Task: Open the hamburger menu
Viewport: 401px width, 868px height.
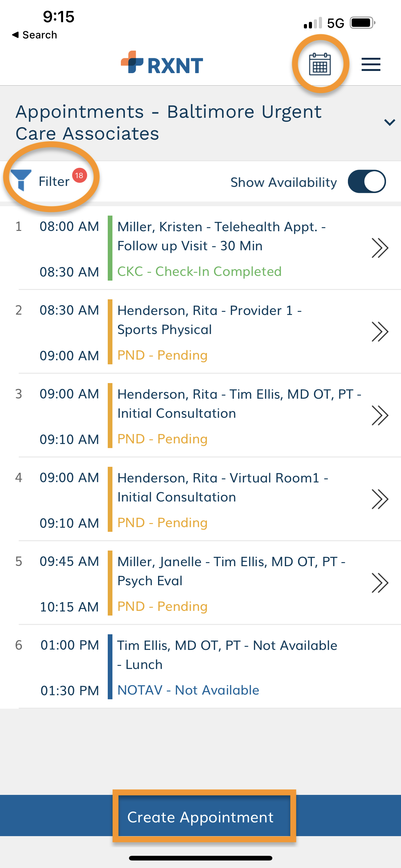Action: pos(371,64)
